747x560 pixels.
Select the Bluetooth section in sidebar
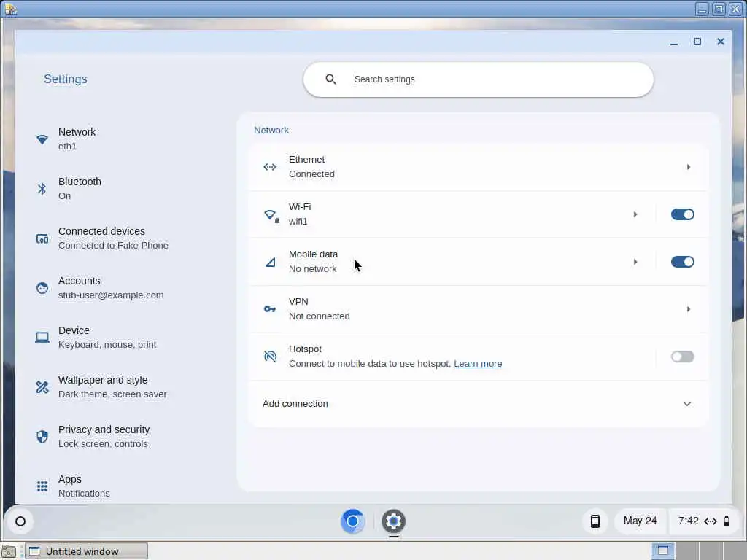click(125, 189)
